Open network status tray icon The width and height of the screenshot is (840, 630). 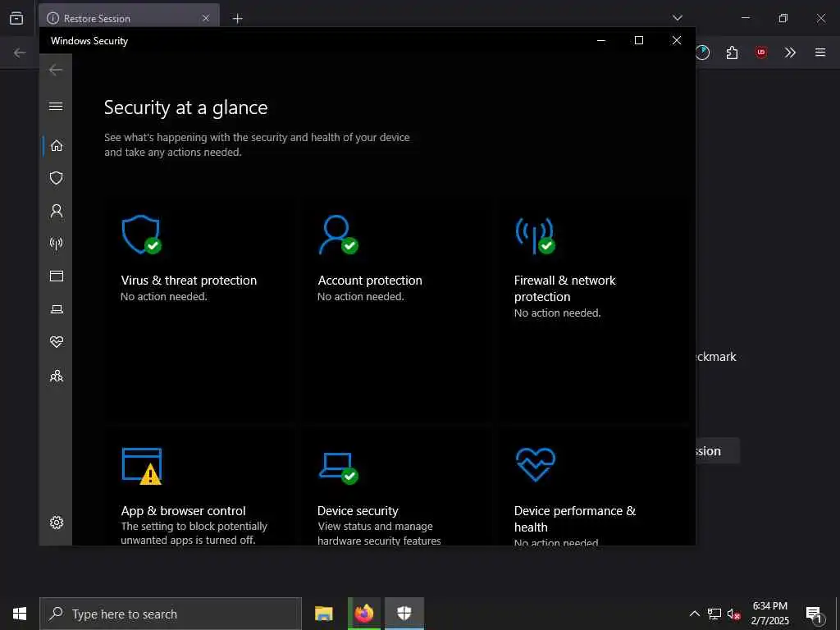pos(714,614)
